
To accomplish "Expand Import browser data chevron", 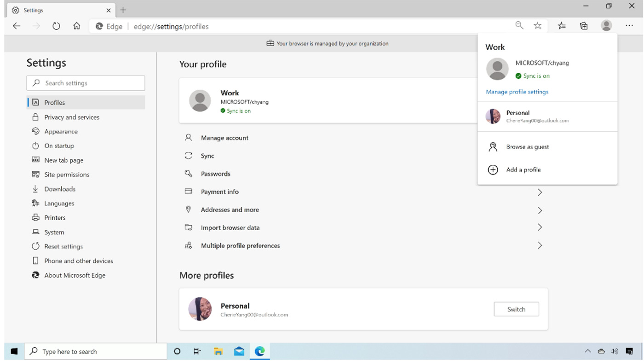I will (x=540, y=227).
